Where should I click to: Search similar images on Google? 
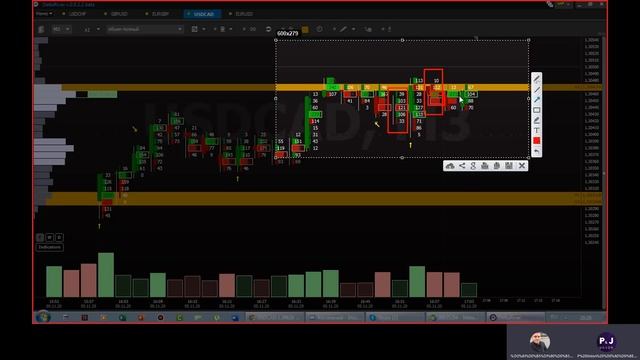click(x=473, y=166)
